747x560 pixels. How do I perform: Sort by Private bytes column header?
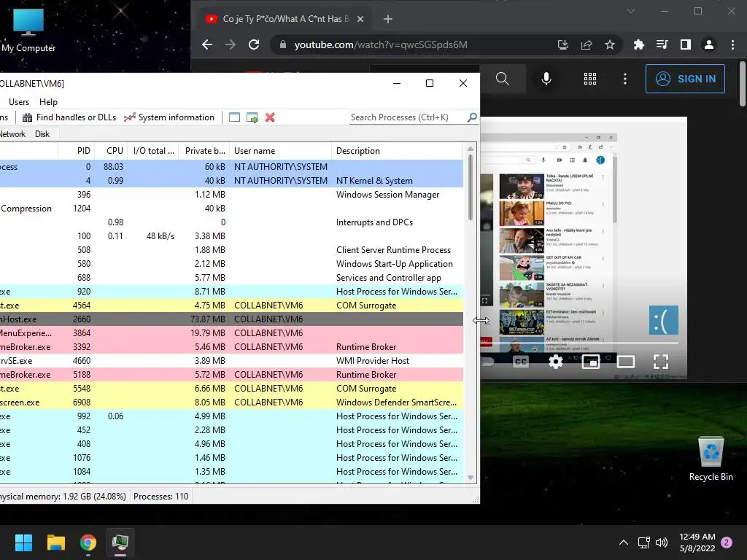[x=204, y=151]
